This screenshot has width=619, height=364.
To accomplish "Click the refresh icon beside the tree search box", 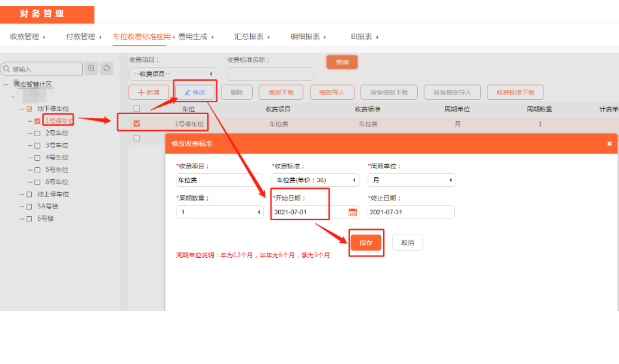I will (x=106, y=68).
